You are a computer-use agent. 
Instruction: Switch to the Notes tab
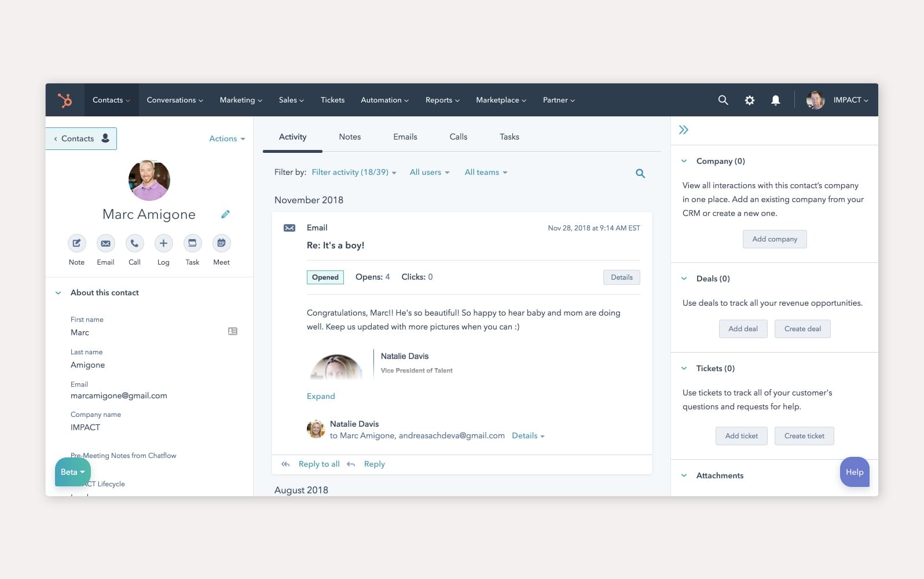(x=350, y=137)
